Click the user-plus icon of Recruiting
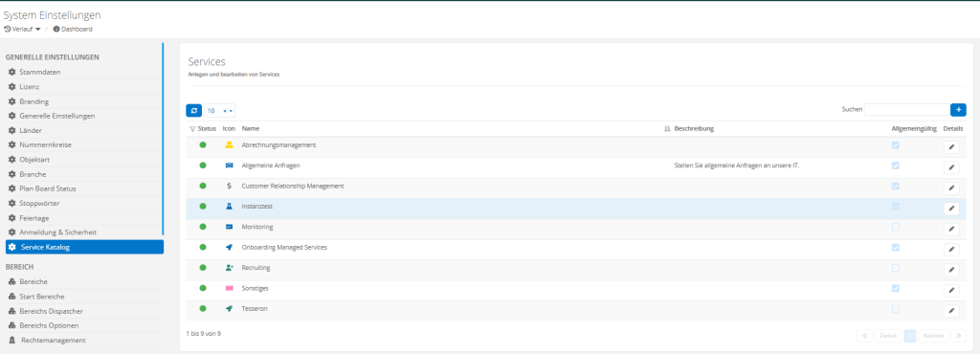Screen dimensions: 980x354 click(x=229, y=267)
